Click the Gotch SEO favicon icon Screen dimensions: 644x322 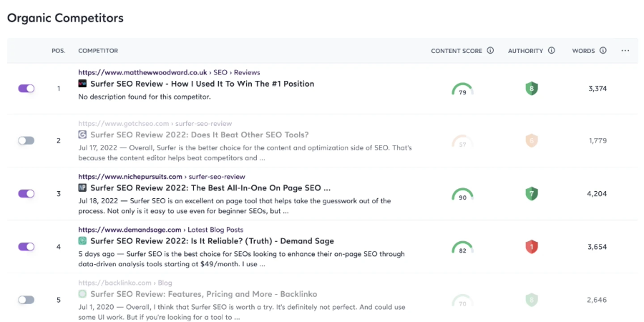click(82, 135)
